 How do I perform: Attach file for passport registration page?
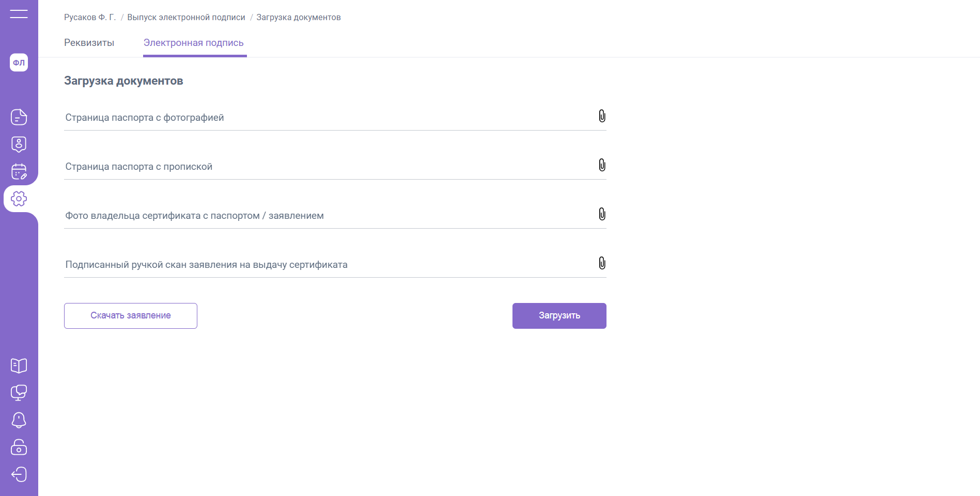(602, 165)
